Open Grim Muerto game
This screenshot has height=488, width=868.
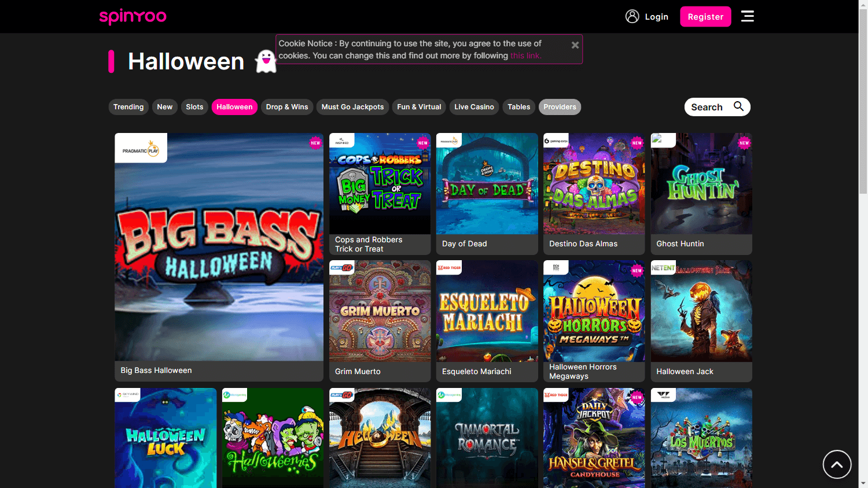(x=380, y=321)
